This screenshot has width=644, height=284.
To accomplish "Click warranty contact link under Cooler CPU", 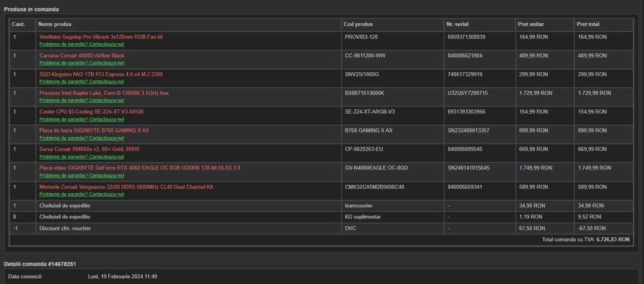I will [82, 119].
